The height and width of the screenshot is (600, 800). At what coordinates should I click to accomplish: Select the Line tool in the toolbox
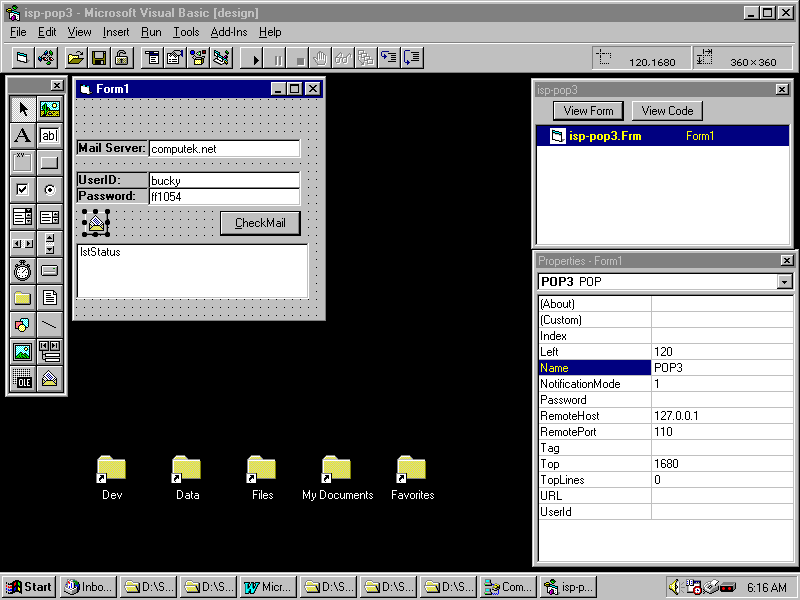tap(49, 325)
